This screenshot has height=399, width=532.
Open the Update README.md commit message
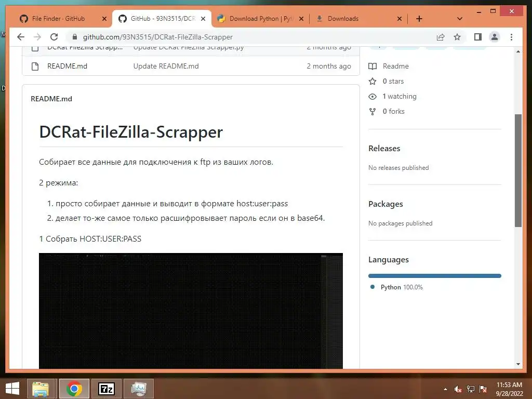(166, 66)
